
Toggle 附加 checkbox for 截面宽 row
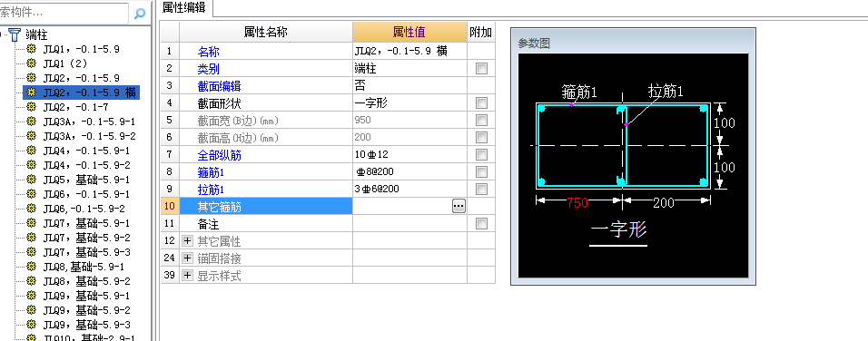point(481,120)
